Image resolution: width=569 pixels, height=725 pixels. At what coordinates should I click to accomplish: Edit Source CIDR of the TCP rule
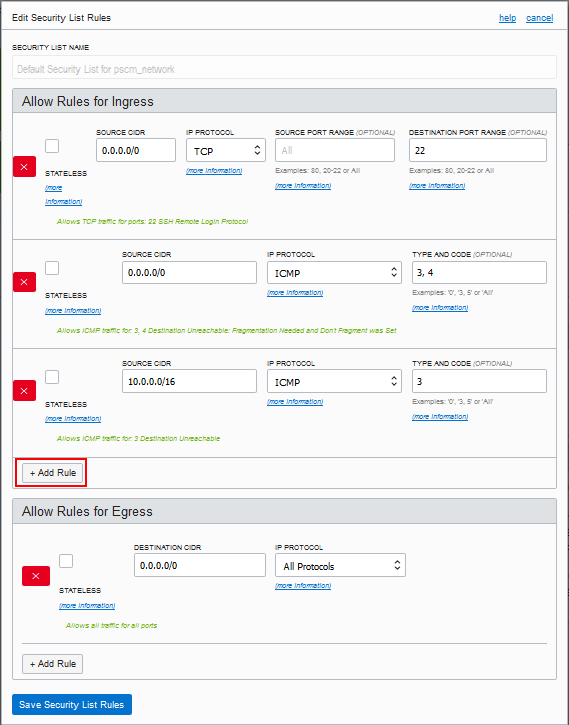point(136,150)
